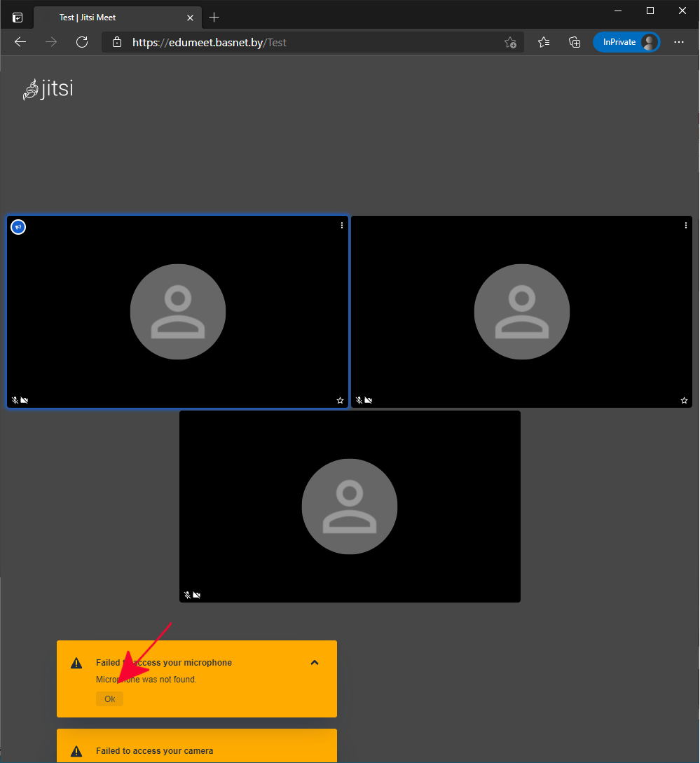
Task: Click the warning icon in camera notification
Action: [76, 752]
